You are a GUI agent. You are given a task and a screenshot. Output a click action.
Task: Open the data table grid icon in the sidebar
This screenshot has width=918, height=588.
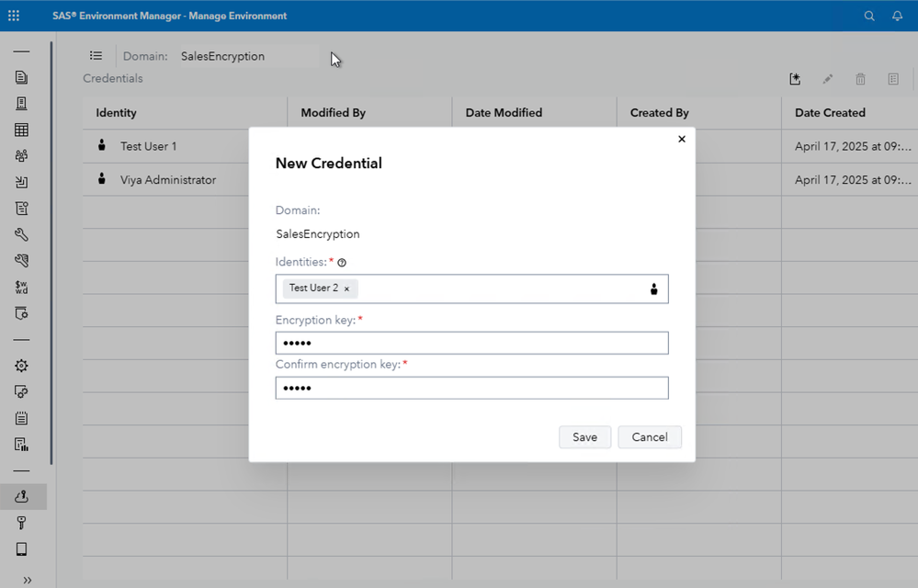coord(21,130)
